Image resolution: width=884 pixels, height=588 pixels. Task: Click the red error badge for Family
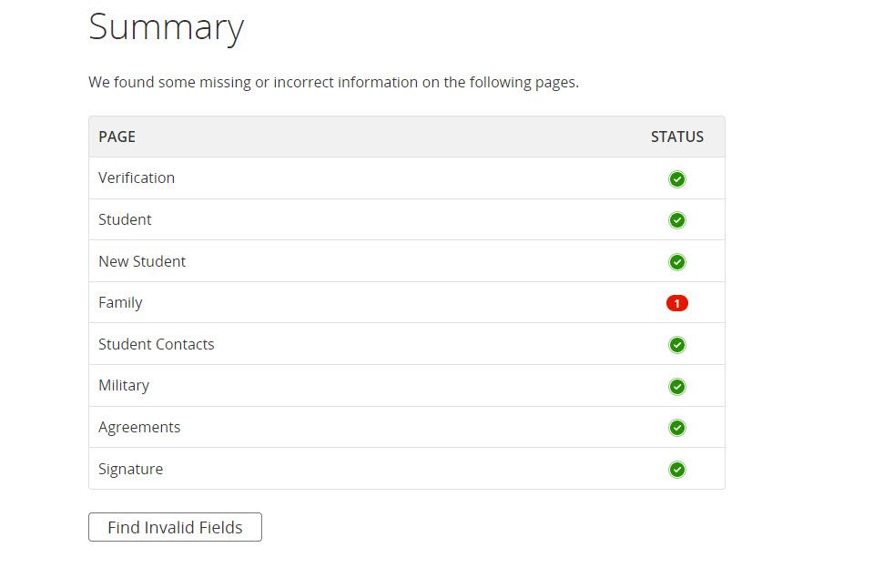pos(676,303)
